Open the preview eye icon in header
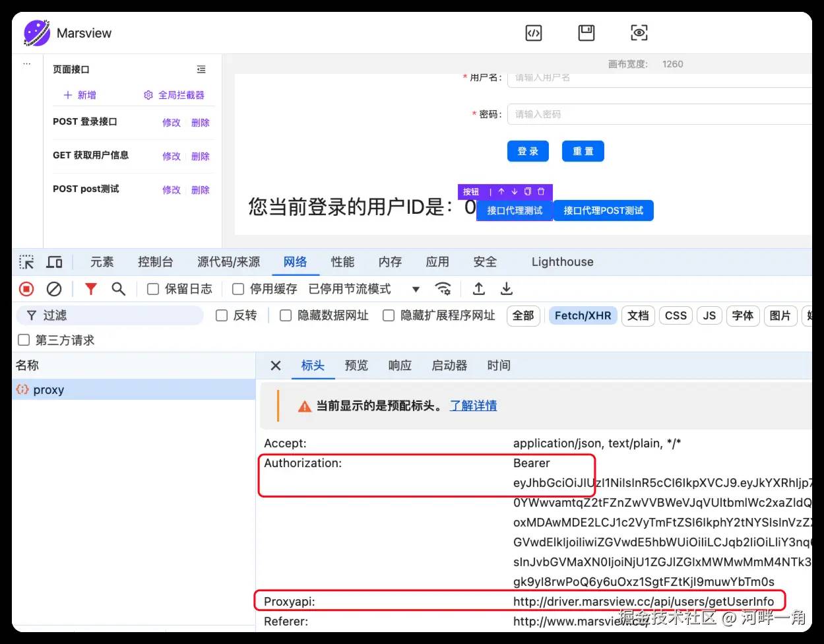 point(639,33)
